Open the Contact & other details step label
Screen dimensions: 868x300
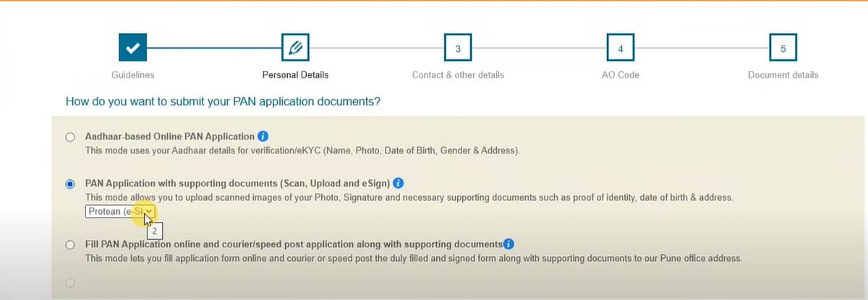[x=458, y=74]
